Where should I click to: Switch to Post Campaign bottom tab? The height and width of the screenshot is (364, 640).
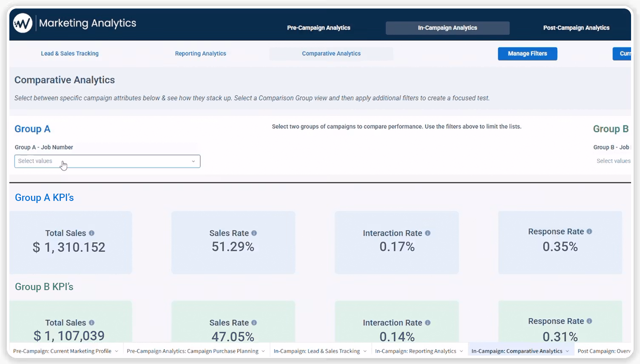point(604,351)
